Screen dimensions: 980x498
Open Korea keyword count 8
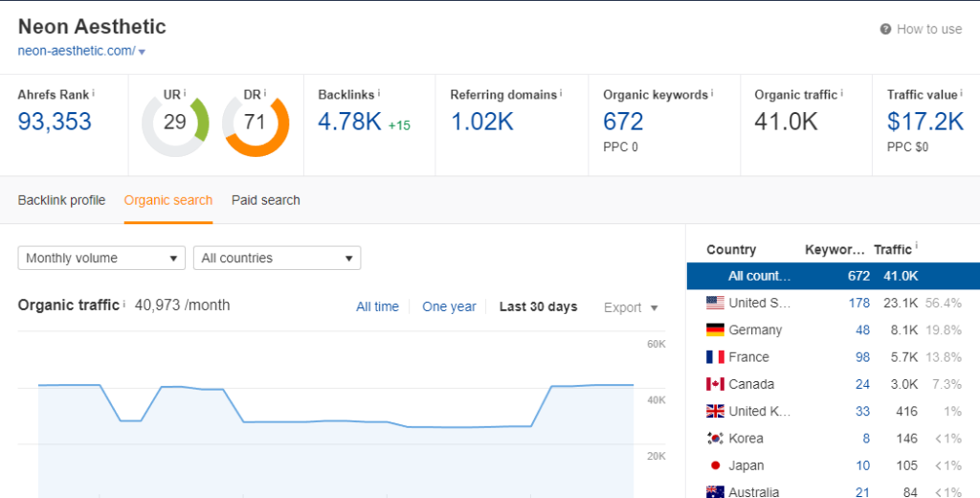pyautogui.click(x=866, y=439)
